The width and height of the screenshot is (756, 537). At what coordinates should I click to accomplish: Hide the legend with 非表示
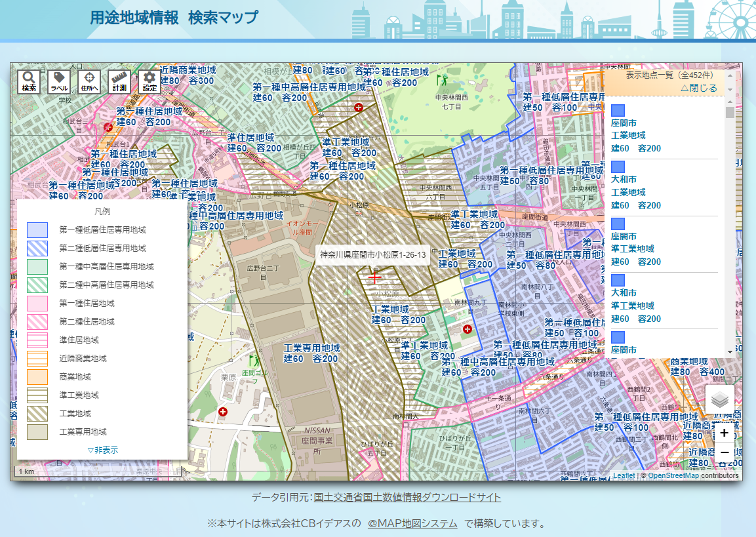pos(102,450)
